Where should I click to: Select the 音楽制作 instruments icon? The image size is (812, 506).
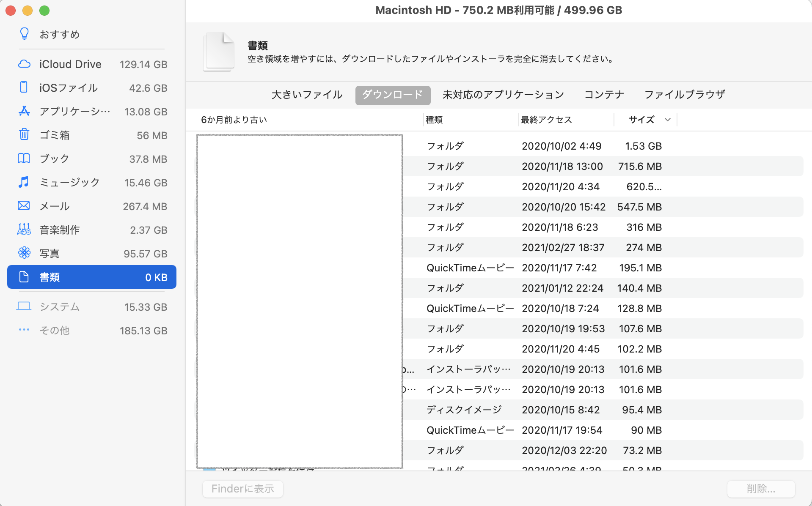tap(24, 230)
